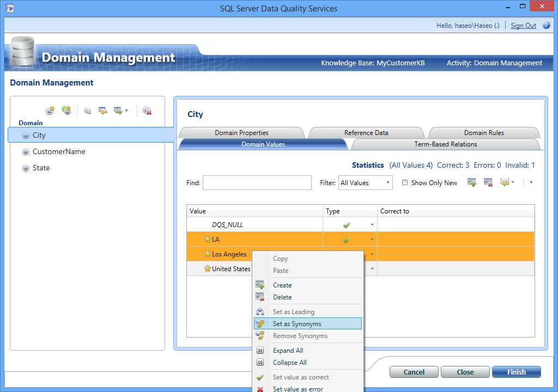Select the CustomerName domain
Viewport: 558px width, 392px height.
[x=59, y=151]
